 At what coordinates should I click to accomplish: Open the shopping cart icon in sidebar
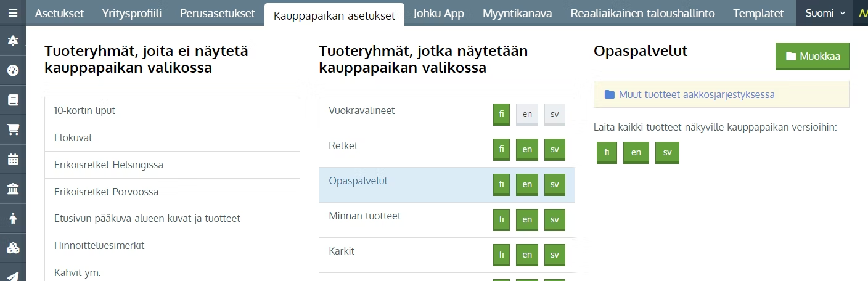[12, 129]
